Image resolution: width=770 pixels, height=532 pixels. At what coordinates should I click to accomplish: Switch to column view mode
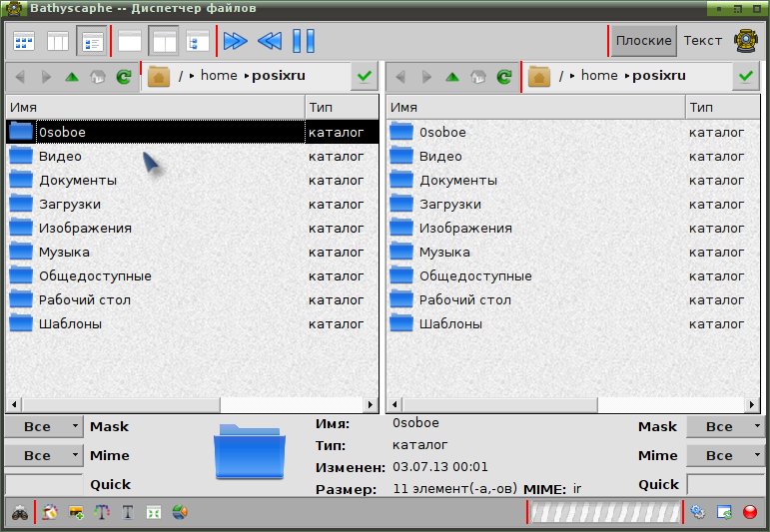(x=58, y=41)
